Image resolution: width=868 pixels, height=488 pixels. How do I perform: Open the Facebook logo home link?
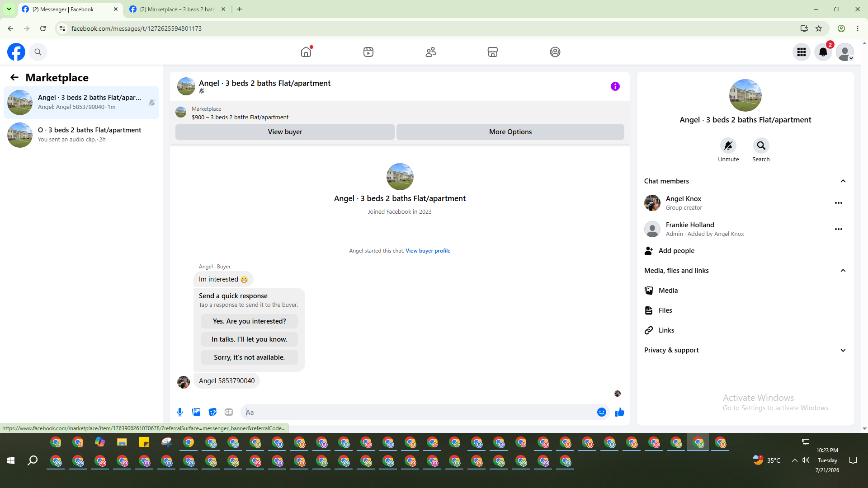[x=16, y=52]
